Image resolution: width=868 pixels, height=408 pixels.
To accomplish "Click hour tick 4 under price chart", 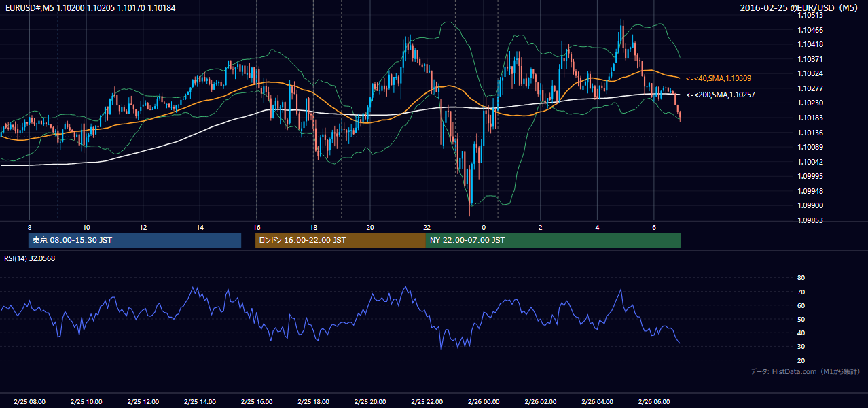I will click(597, 227).
